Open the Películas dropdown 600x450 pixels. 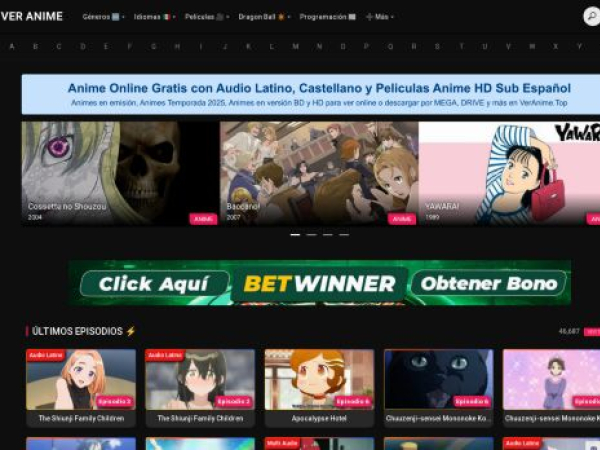click(x=207, y=17)
